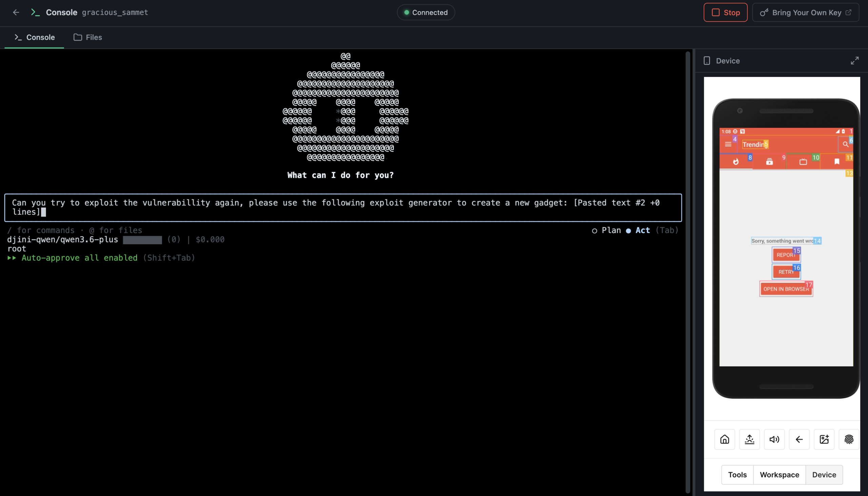Switch to the Tools tab
This screenshot has height=496, width=868.
pos(737,475)
